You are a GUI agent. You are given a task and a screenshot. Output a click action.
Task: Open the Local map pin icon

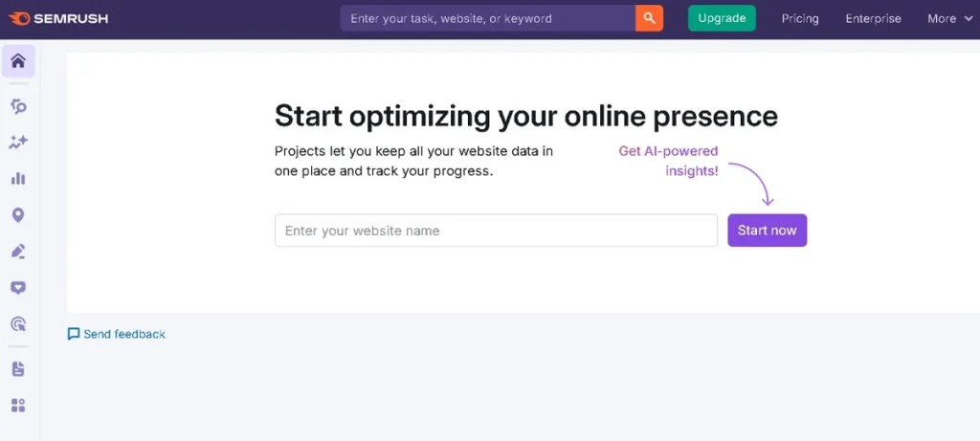pyautogui.click(x=18, y=215)
